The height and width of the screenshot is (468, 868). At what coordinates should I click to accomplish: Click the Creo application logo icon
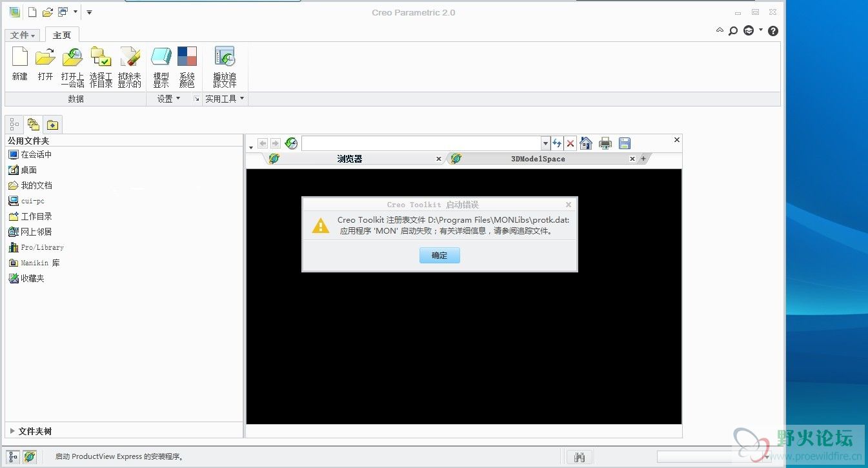pos(14,12)
